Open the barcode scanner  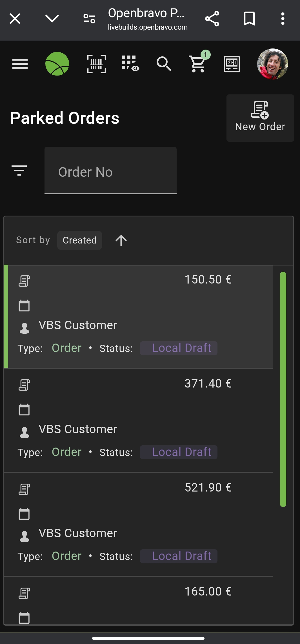pos(97,64)
